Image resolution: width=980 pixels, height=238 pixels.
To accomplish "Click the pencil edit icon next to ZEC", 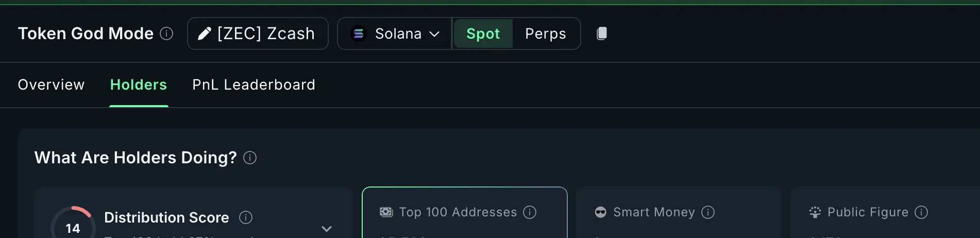I will point(205,33).
